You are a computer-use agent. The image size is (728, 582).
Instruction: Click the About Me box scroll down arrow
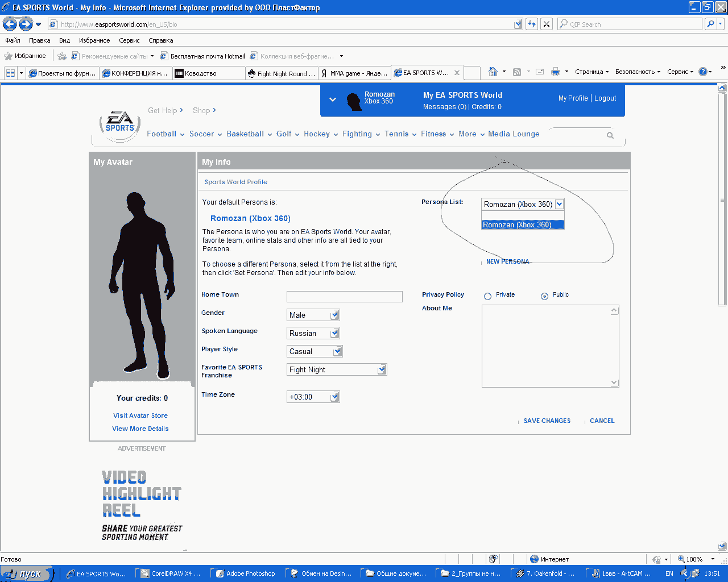[x=614, y=383]
